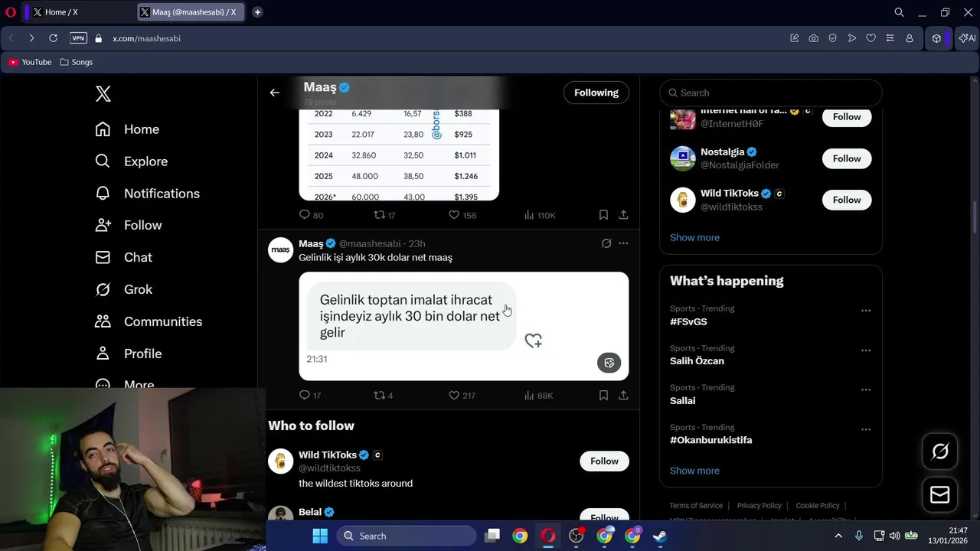Like the table post with 156 likes
The image size is (980, 551).
[454, 215]
